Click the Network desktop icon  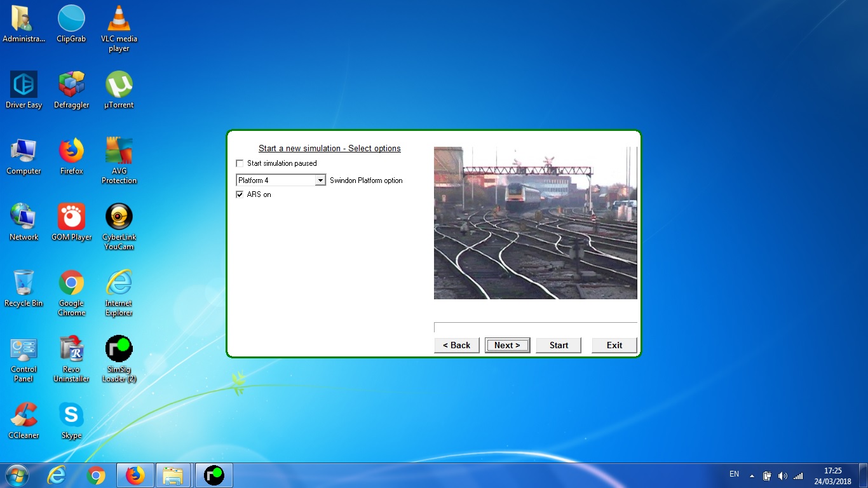coord(24,222)
